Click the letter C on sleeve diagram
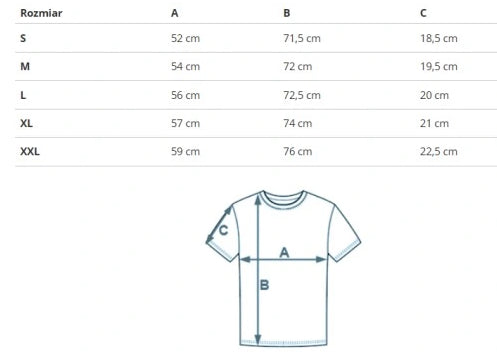Viewport: 497px width, 360px height. pyautogui.click(x=223, y=230)
